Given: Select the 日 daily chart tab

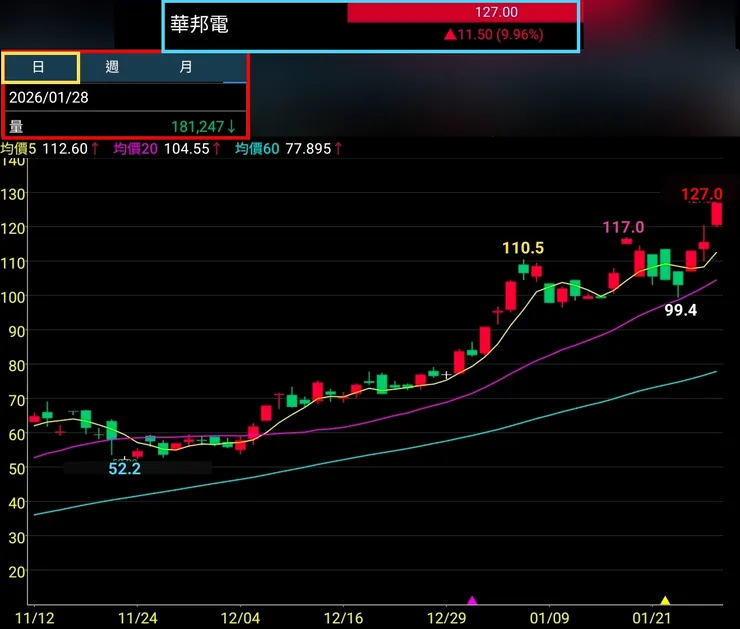Looking at the screenshot, I should coord(41,67).
